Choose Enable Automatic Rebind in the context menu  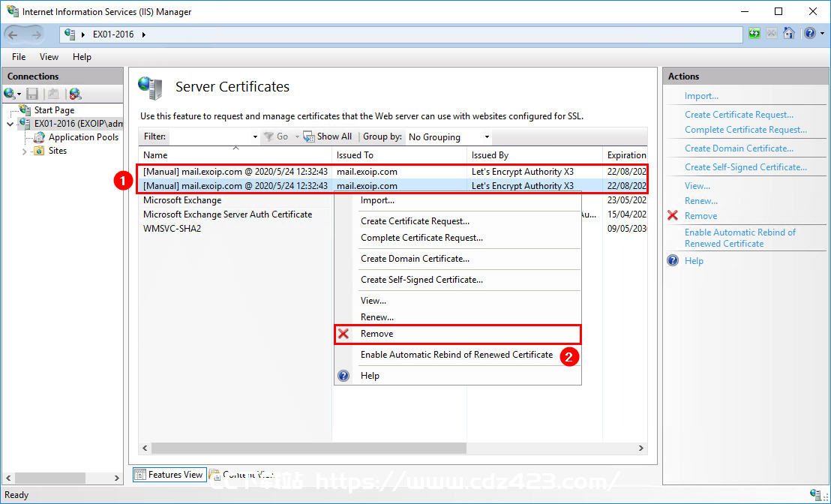click(458, 355)
